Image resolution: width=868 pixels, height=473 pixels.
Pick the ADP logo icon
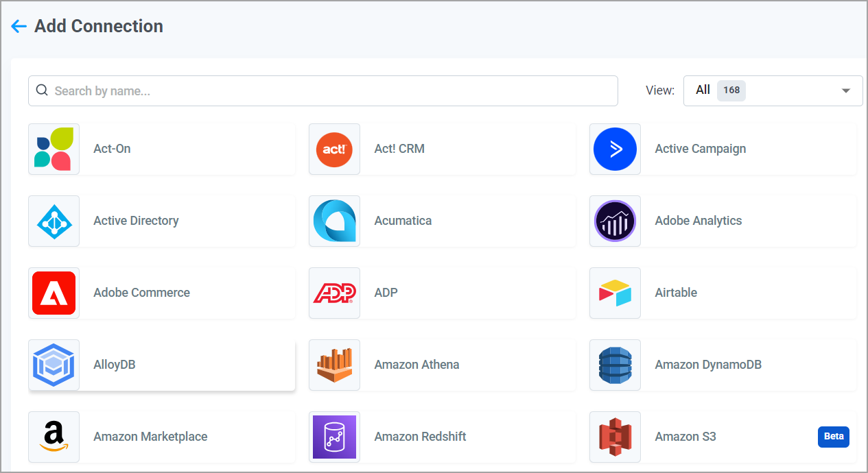tap(334, 293)
